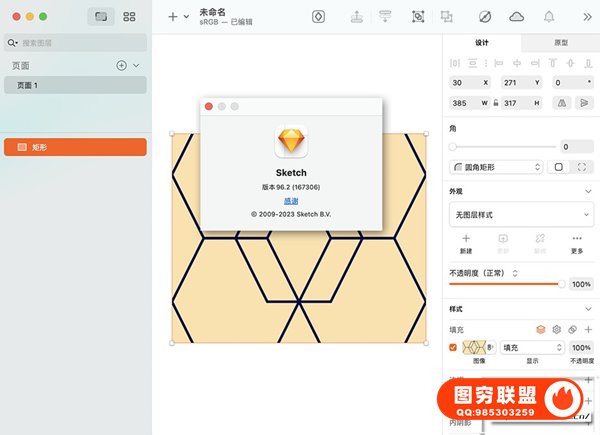Click the flip horizontal icon
Image resolution: width=600 pixels, height=435 pixels.
(561, 103)
